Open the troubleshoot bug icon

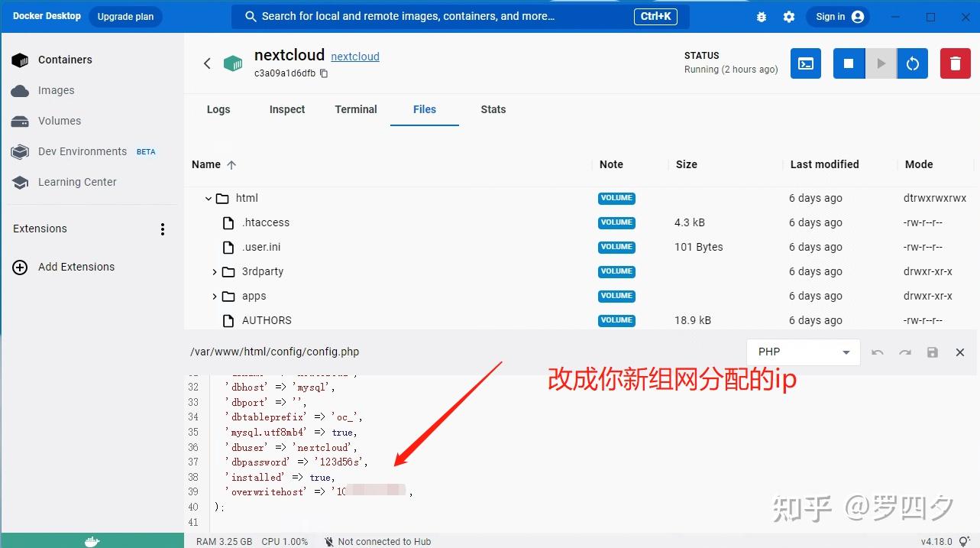point(761,16)
